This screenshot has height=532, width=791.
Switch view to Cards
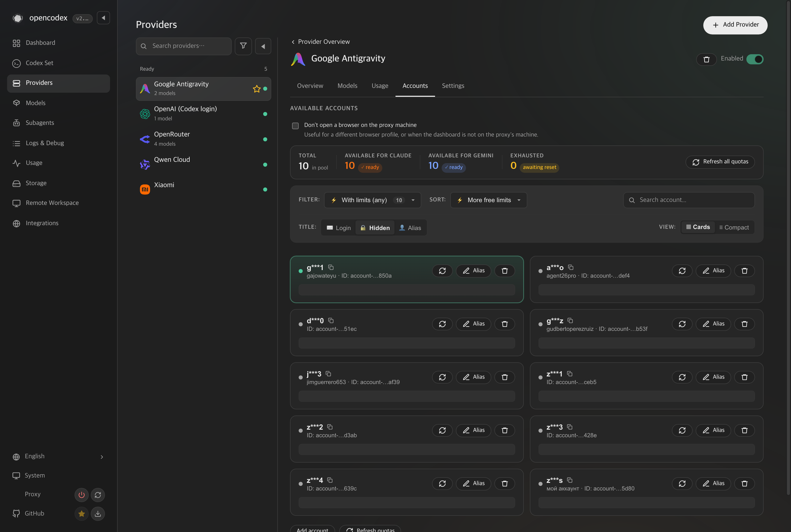698,227
